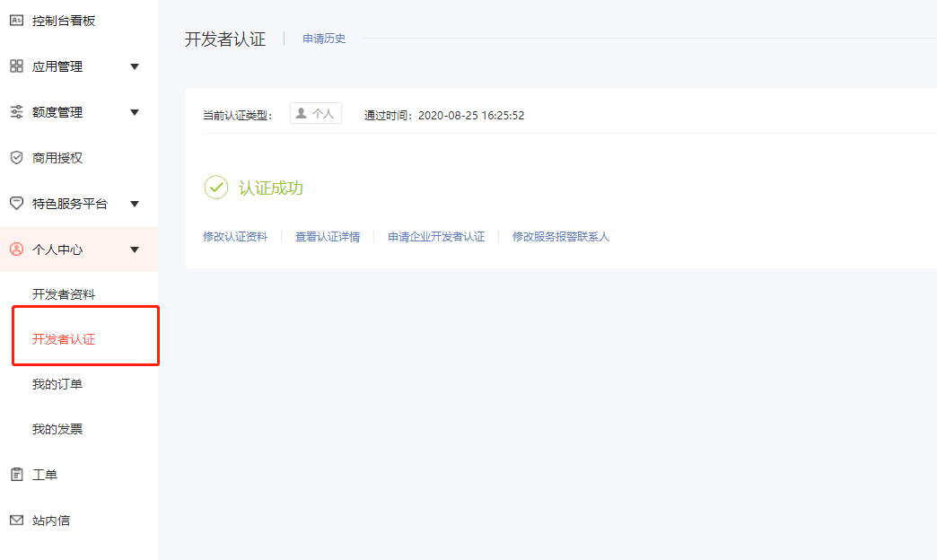This screenshot has width=937, height=560.
Task: Open the 申请历史 link
Action: click(324, 39)
